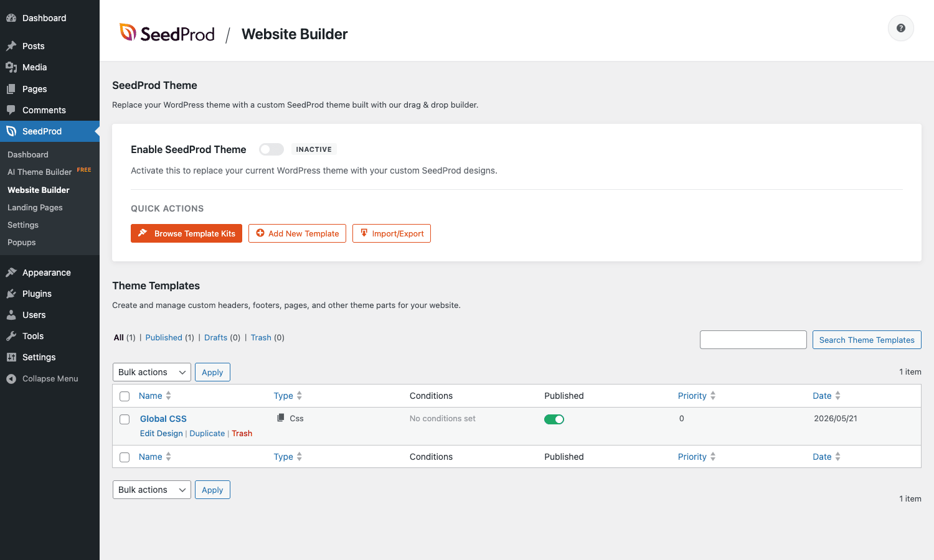The image size is (934, 560).
Task: Open the top Bulk actions dropdown
Action: pyautogui.click(x=151, y=372)
